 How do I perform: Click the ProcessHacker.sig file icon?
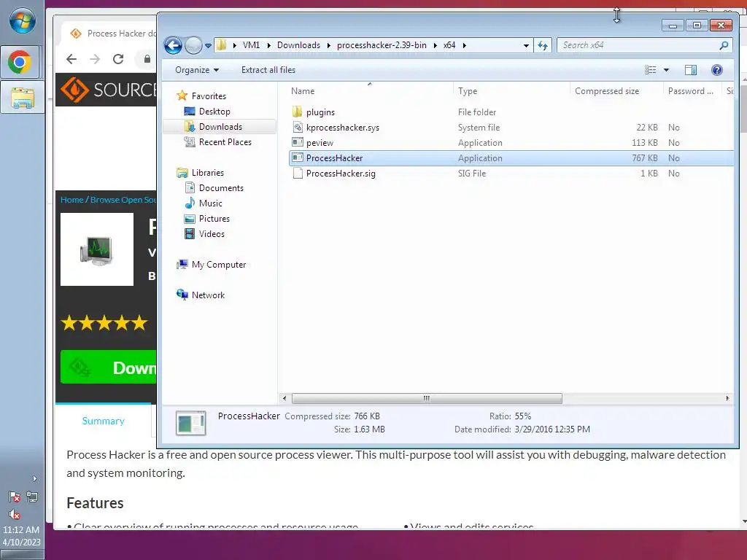pyautogui.click(x=298, y=174)
